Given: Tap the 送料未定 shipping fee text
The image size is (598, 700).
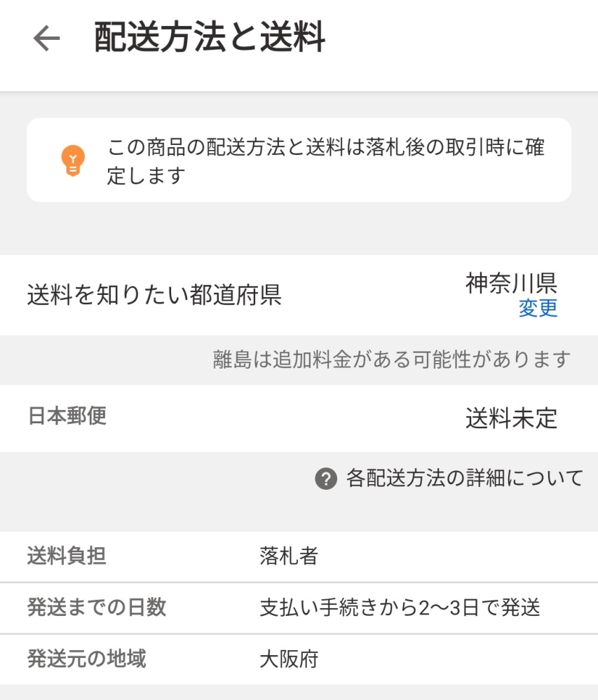Looking at the screenshot, I should coord(511,418).
